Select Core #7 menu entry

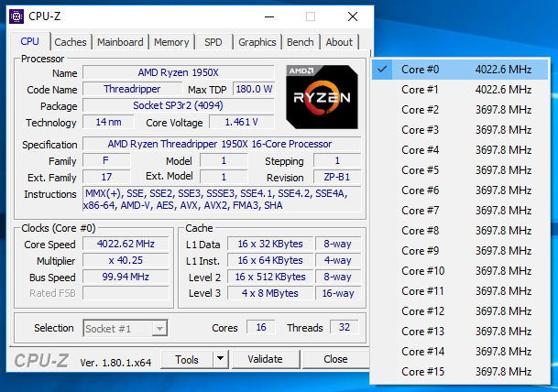pos(460,211)
